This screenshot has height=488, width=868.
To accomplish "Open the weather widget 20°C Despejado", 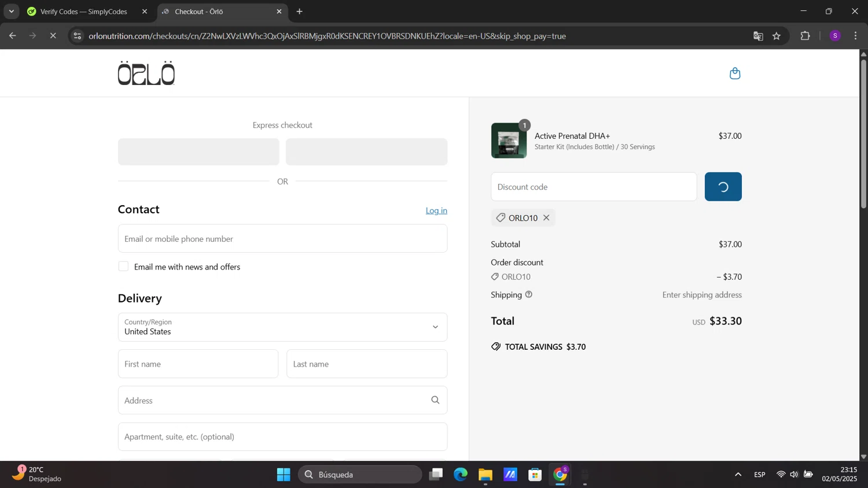I will pyautogui.click(x=38, y=474).
